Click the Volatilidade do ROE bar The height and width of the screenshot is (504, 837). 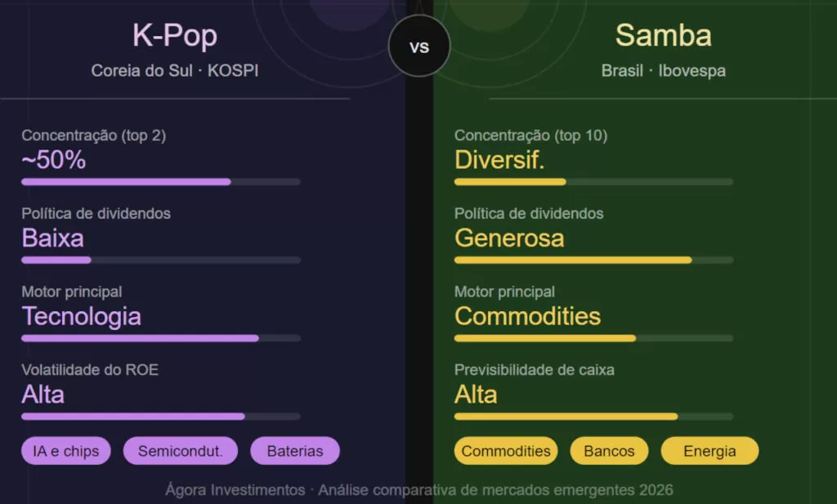click(x=160, y=417)
